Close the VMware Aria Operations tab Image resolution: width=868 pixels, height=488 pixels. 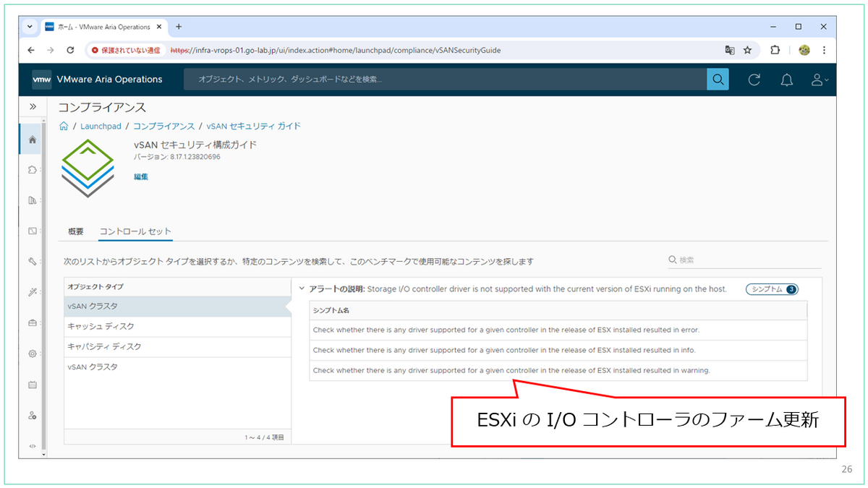pos(159,27)
